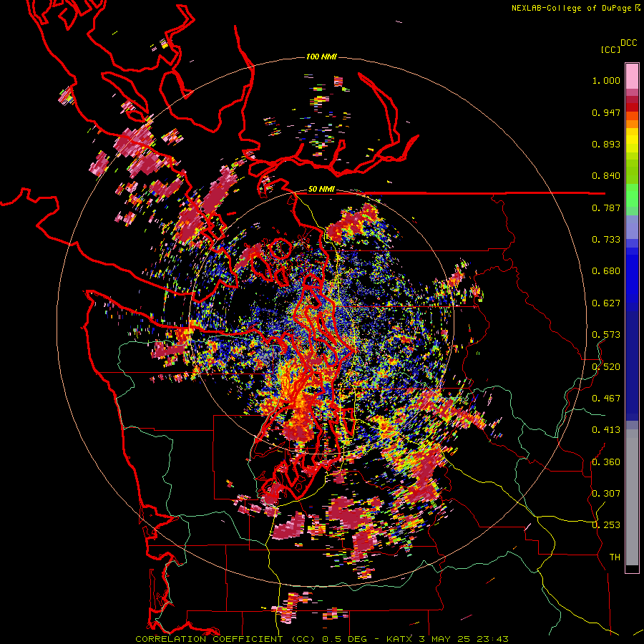Screen dimensions: 644x644
Task: Click the 23:43 timestamp in caption
Action: (x=494, y=639)
